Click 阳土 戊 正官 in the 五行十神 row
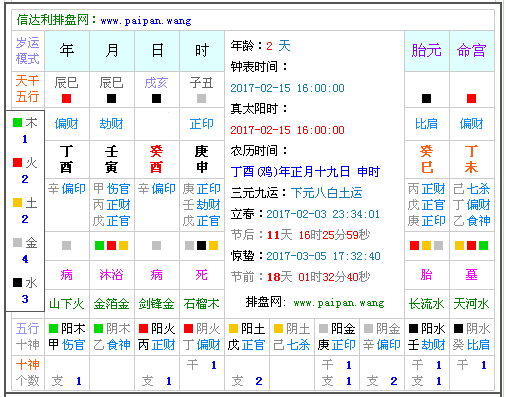Image resolution: width=506 pixels, height=397 pixels. pyautogui.click(x=247, y=337)
